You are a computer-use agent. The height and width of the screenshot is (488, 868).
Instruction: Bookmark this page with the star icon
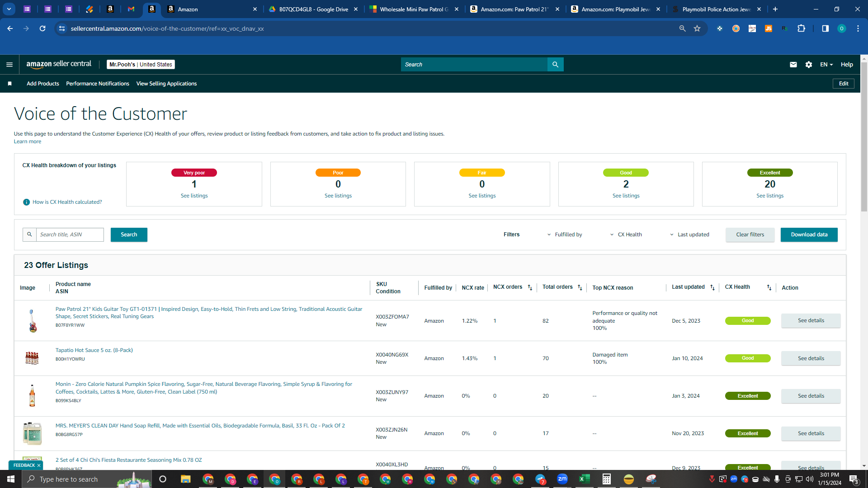point(697,28)
